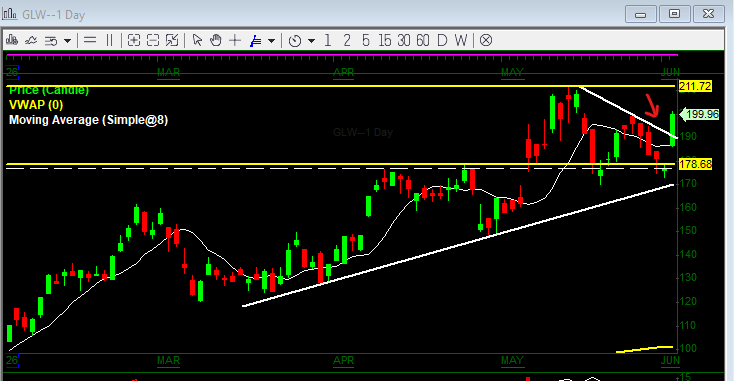
Task: Click the blue boxed 26 date marker at top
Action: [x=12, y=72]
